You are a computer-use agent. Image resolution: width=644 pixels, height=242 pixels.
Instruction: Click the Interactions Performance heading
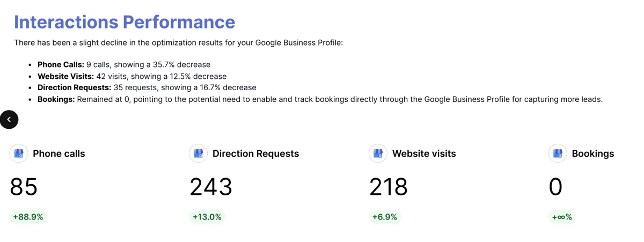point(125,22)
